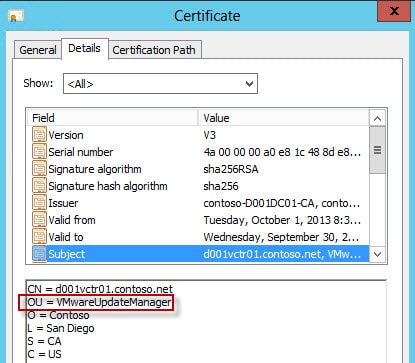
Task: Click the Wednesday, September 30 value
Action: click(x=281, y=237)
